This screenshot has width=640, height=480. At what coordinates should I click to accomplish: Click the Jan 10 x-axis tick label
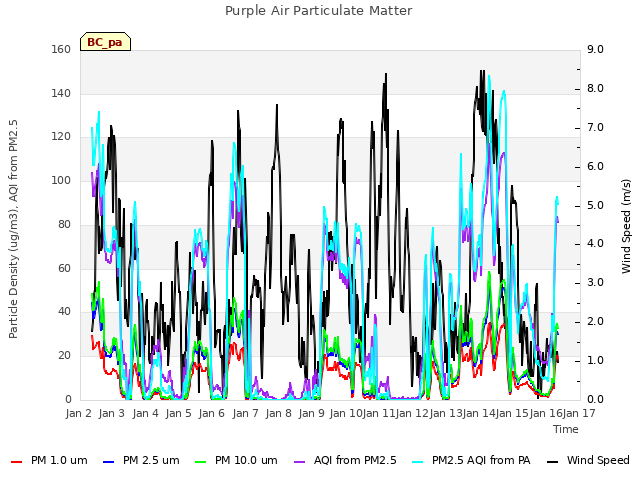pos(346,413)
